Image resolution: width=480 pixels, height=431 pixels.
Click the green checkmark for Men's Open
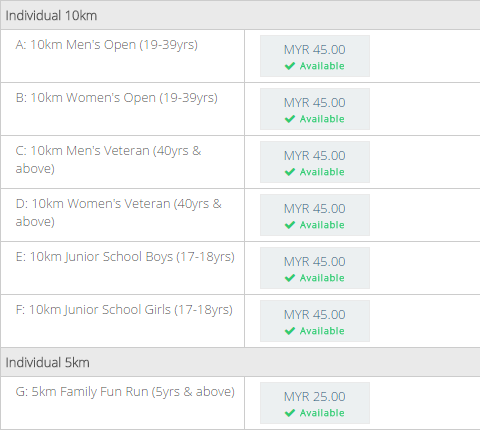290,66
